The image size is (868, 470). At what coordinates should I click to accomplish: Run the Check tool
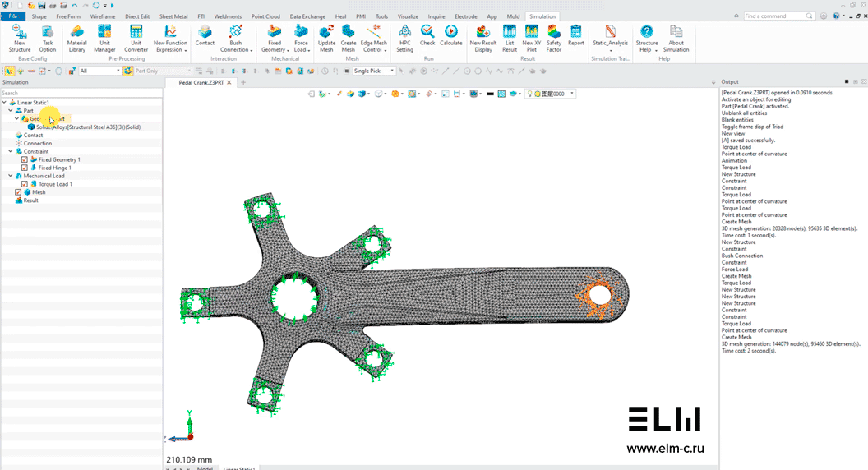point(427,35)
